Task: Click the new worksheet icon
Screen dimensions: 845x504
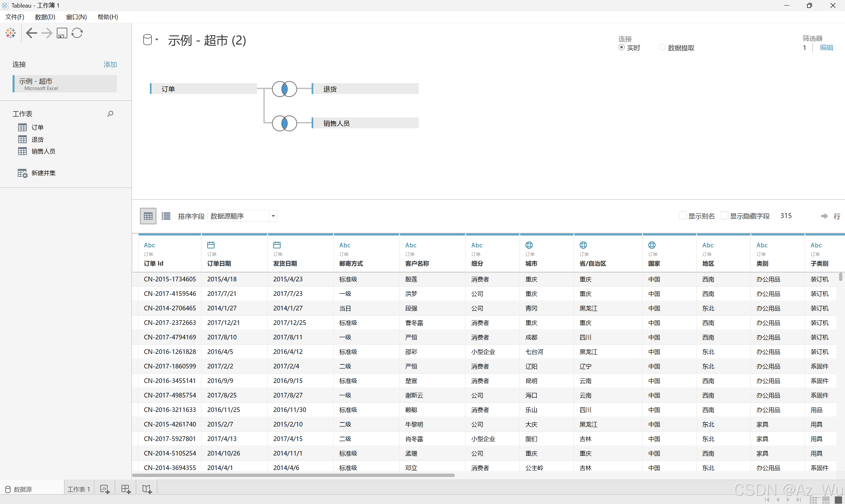Action: 105,489
